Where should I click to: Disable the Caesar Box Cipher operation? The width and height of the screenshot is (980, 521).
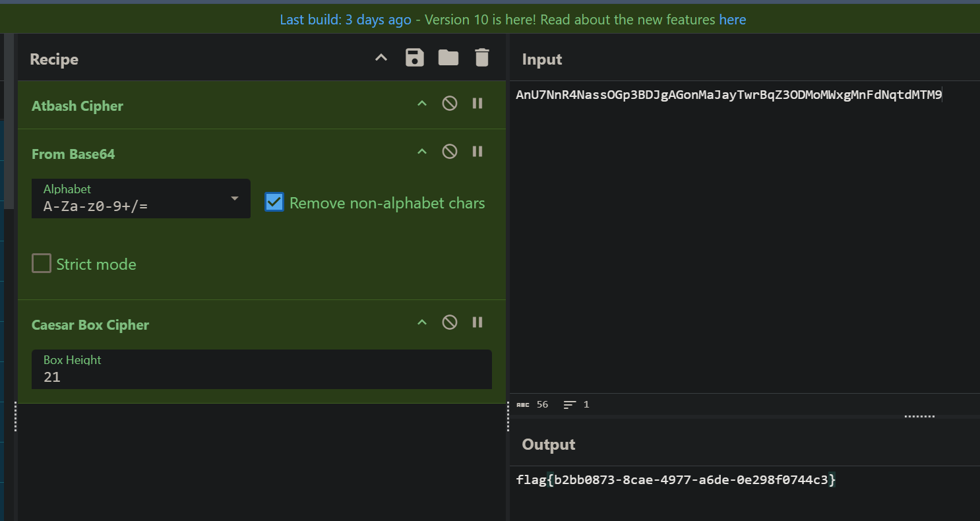pos(450,322)
